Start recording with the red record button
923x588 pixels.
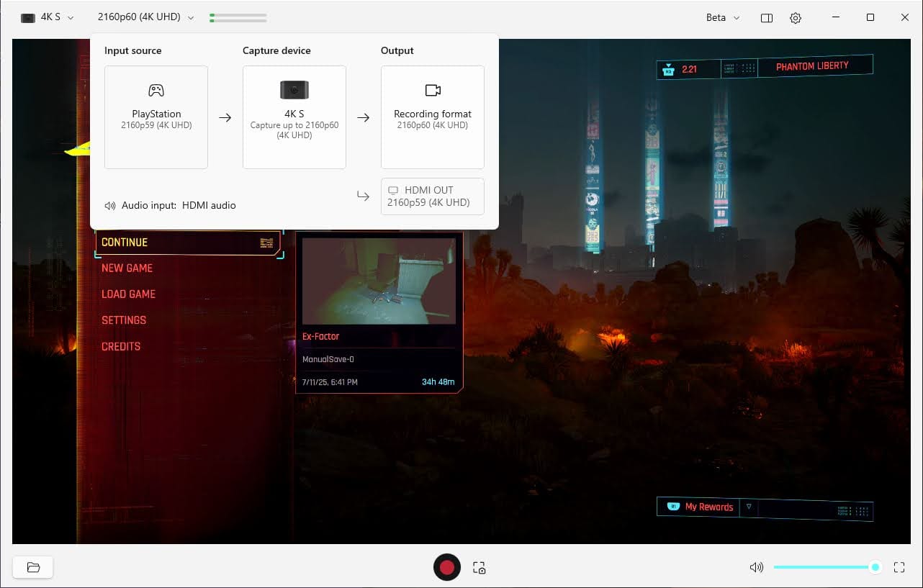click(447, 567)
